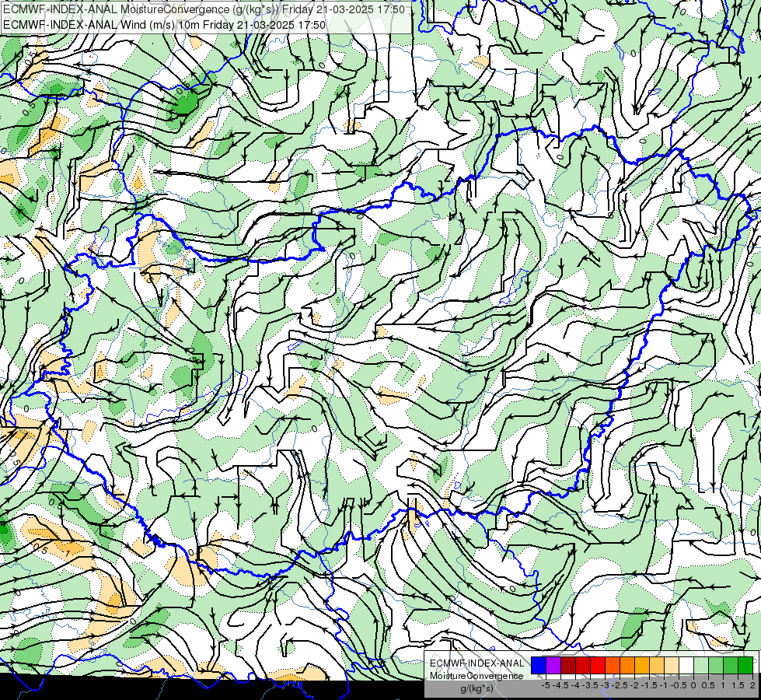
Task: Click the purple swatch in the legend
Action: (x=553, y=665)
